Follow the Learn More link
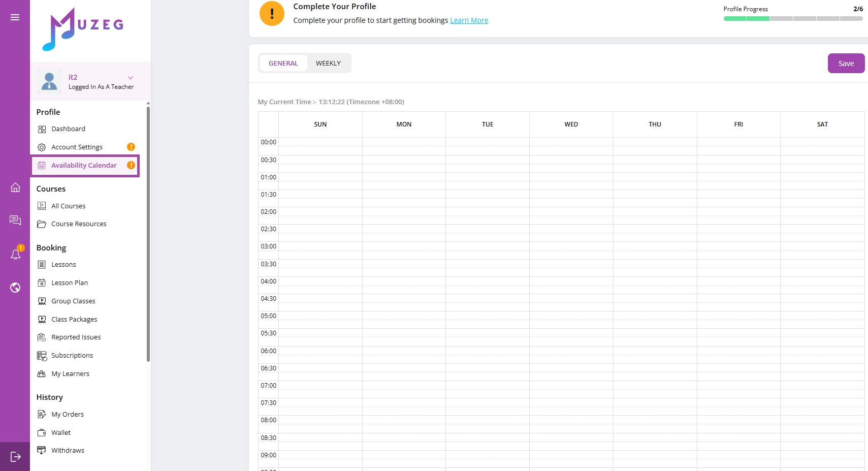Screen dimensions: 868x471 tap(469, 20)
